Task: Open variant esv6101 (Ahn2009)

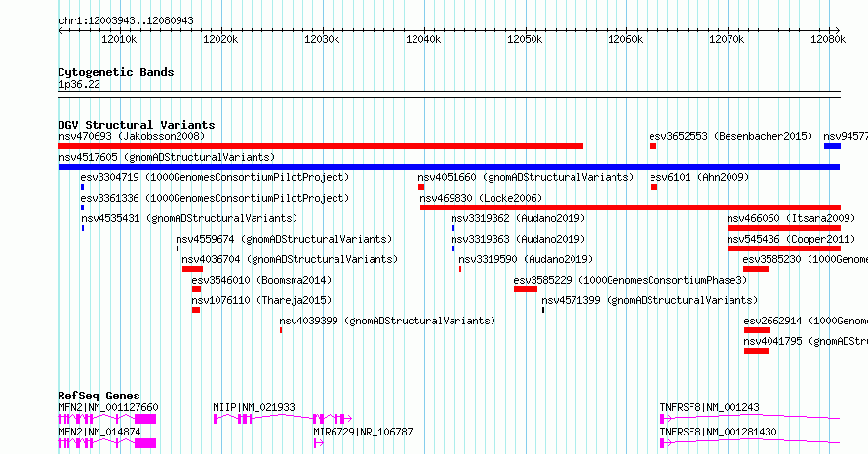Action: click(x=699, y=177)
